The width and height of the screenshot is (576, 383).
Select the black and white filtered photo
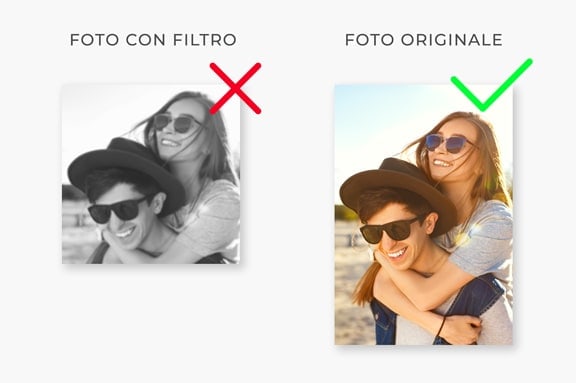[151, 174]
